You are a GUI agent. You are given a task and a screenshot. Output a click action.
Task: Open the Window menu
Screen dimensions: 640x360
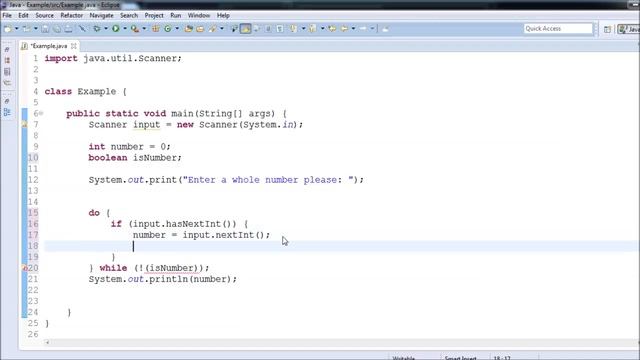[199, 16]
